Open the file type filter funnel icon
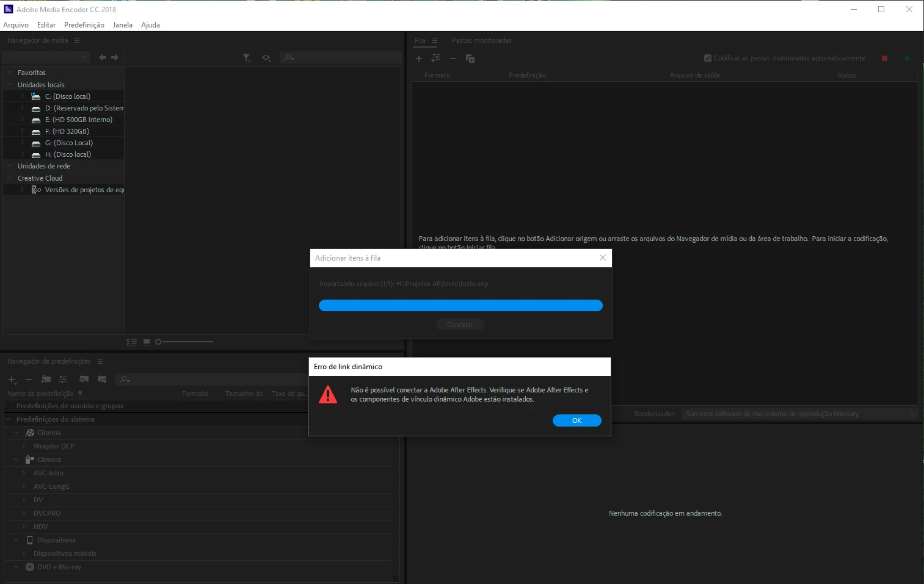924x584 pixels. pyautogui.click(x=247, y=57)
